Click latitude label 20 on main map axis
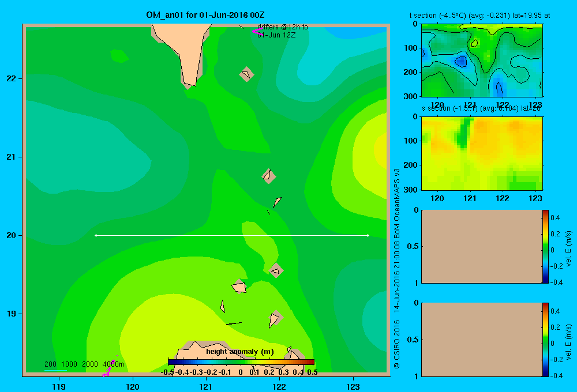The image size is (577, 392). (x=12, y=235)
